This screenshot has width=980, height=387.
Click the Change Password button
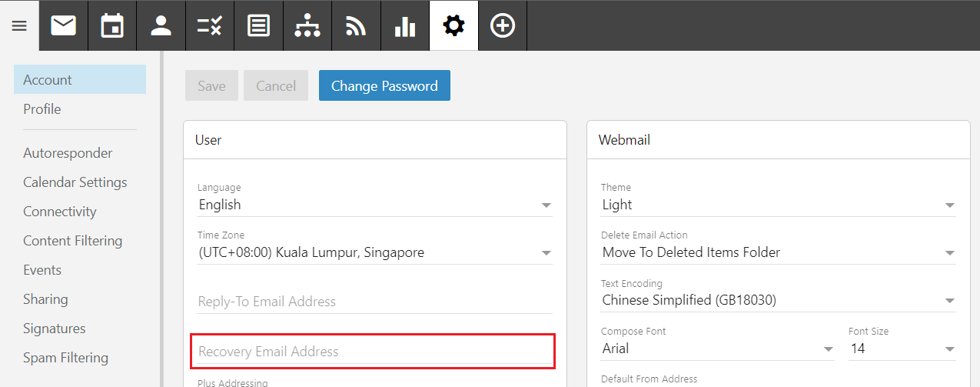click(x=384, y=86)
